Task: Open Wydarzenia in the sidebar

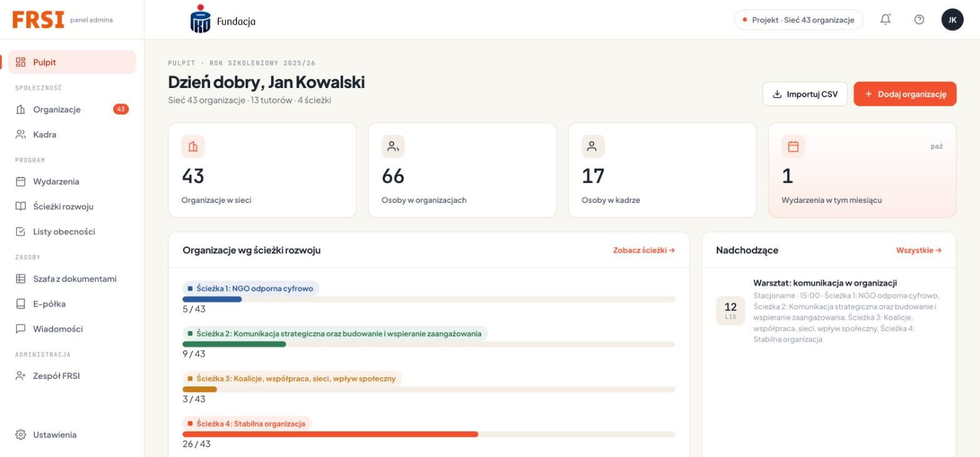Action: [x=72, y=182]
